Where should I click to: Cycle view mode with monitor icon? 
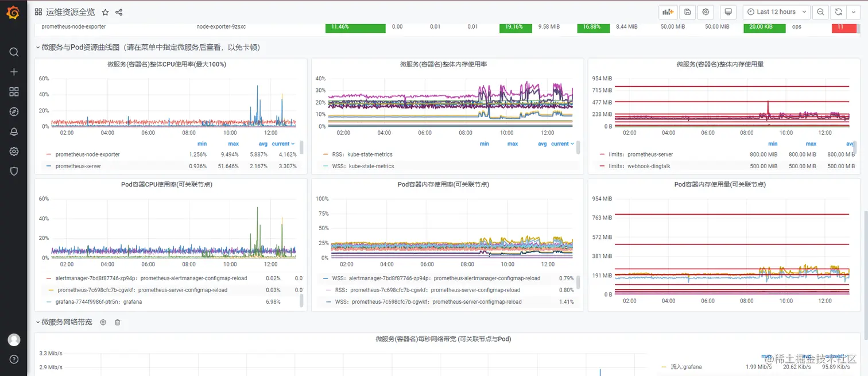[x=728, y=12]
